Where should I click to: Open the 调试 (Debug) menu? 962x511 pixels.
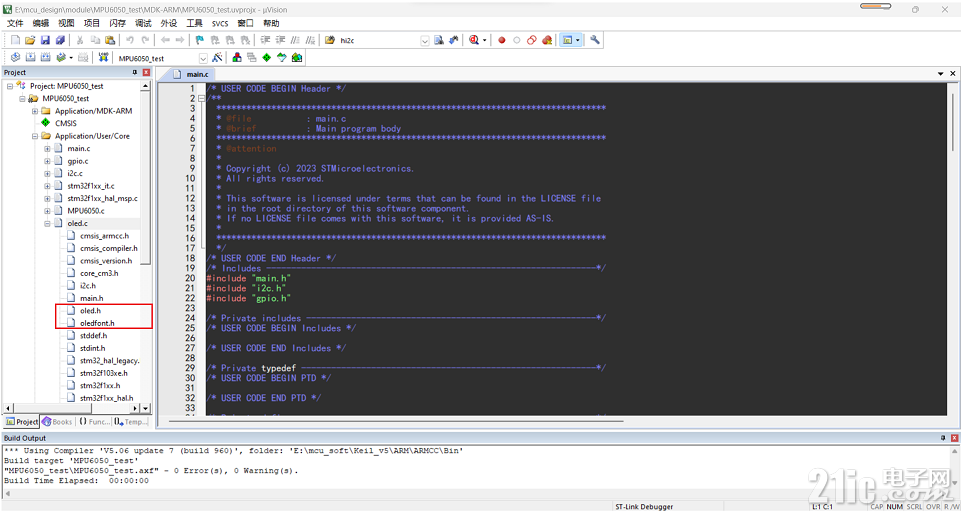tap(143, 23)
